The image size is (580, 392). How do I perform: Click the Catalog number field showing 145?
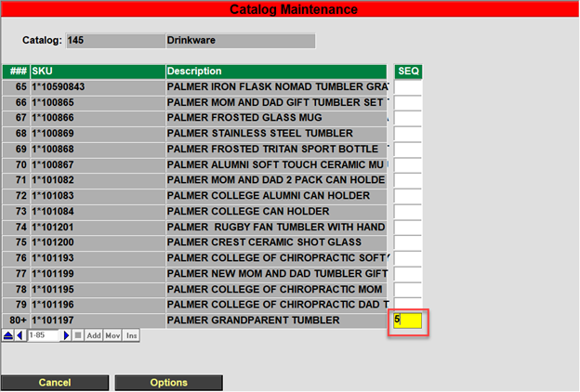[113, 41]
